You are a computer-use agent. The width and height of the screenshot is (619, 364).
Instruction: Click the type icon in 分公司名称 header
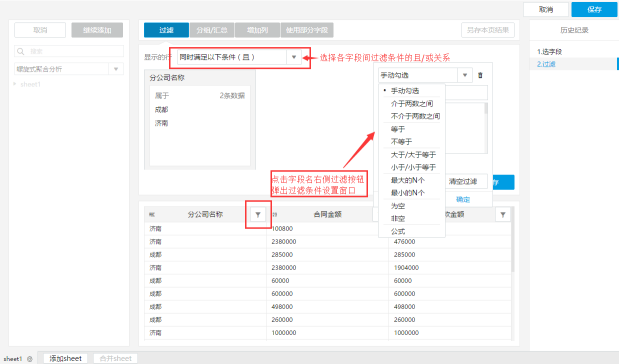[x=152, y=214]
